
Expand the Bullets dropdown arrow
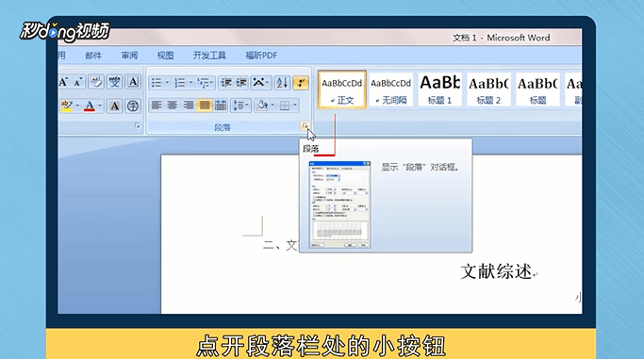click(x=167, y=83)
